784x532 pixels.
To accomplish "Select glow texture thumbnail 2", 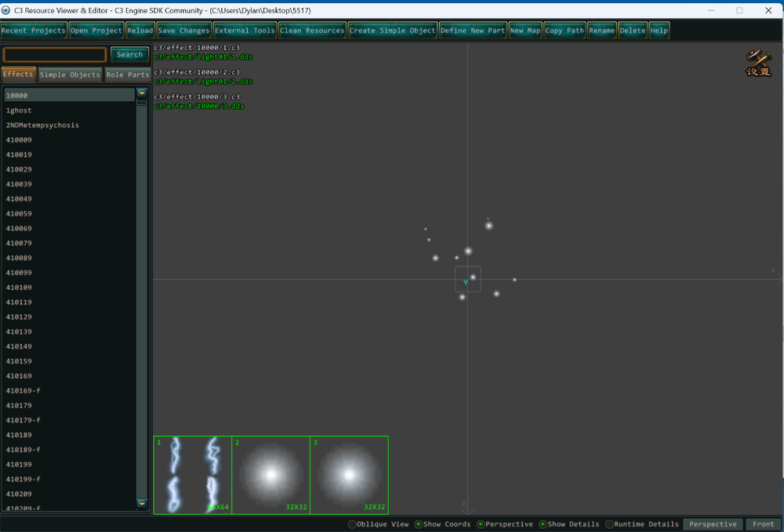I will tap(270, 475).
